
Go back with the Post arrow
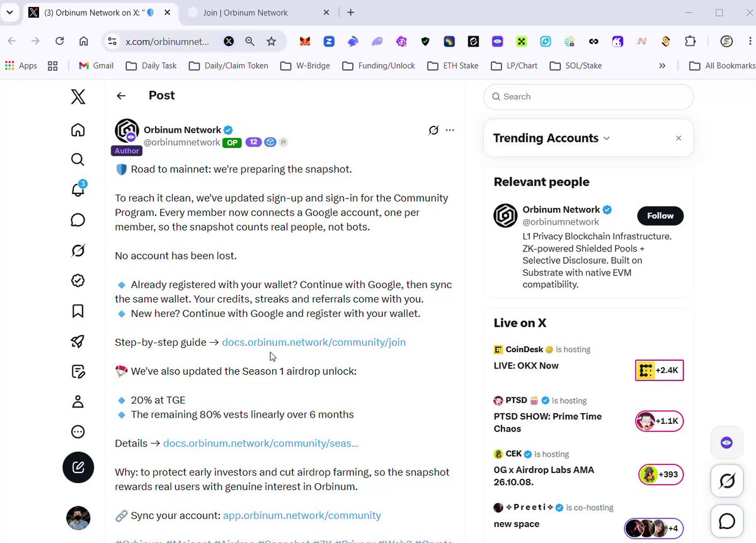tap(121, 96)
